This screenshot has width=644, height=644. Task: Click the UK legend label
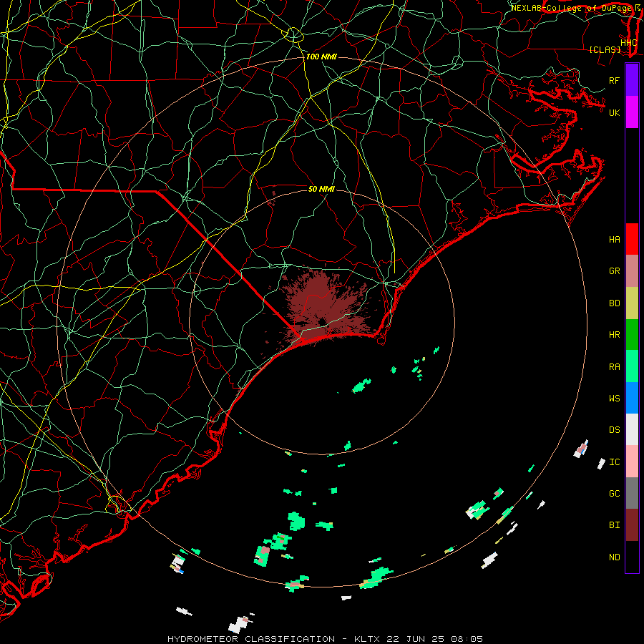(614, 112)
